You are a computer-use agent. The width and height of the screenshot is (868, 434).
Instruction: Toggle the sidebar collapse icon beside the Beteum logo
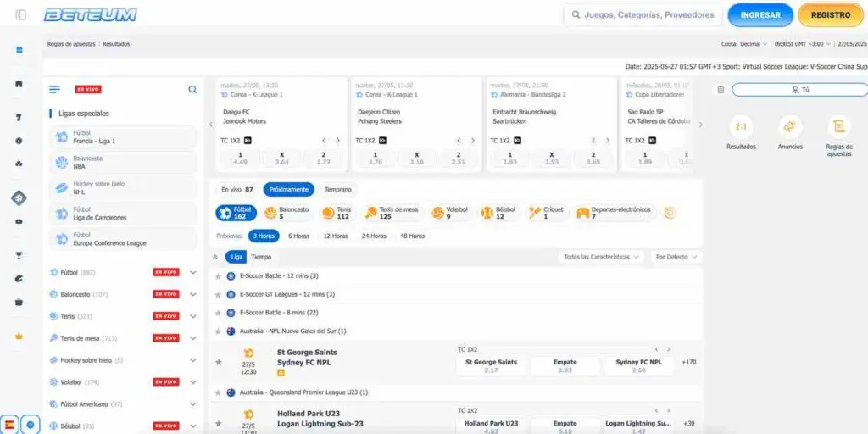[21, 15]
